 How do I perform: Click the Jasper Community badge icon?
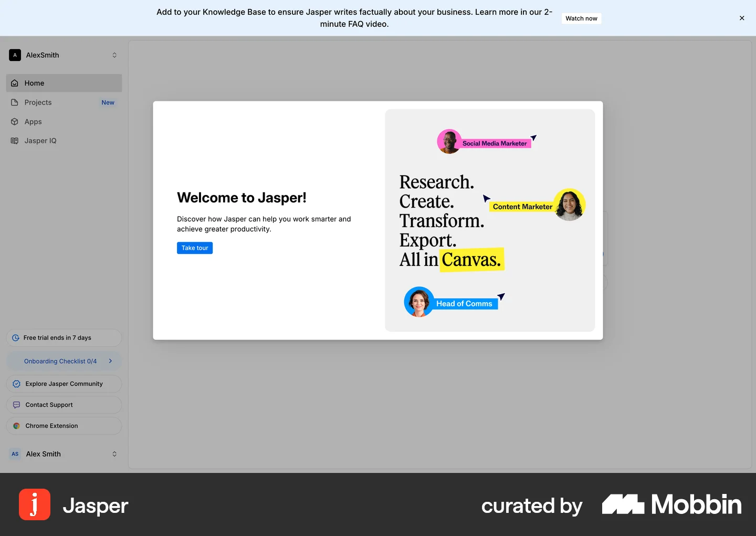coord(16,384)
